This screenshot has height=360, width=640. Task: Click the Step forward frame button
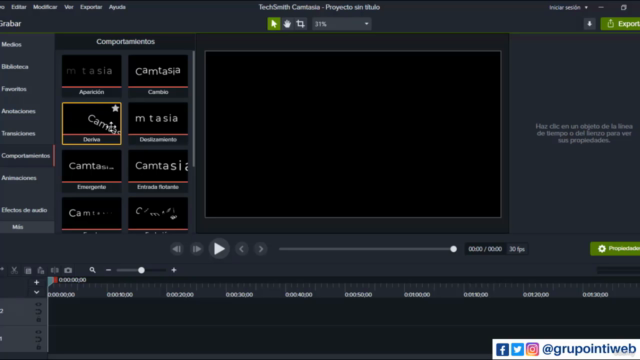pyautogui.click(x=197, y=249)
